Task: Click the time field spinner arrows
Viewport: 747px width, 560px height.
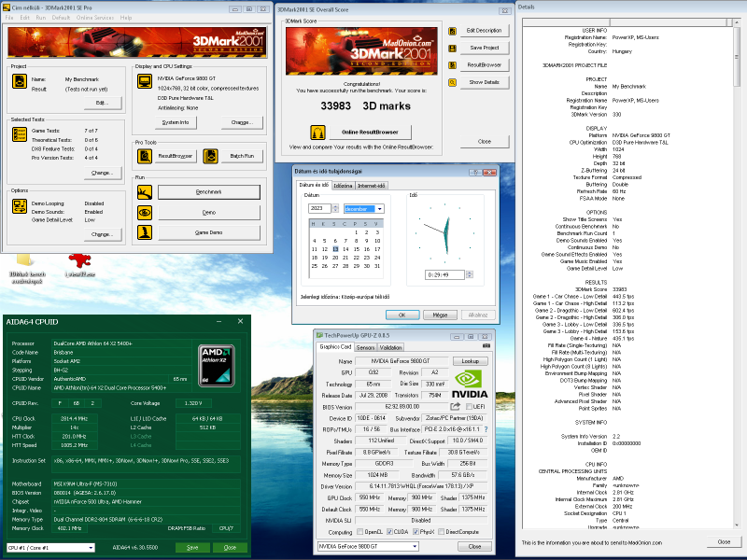Action: [x=470, y=274]
